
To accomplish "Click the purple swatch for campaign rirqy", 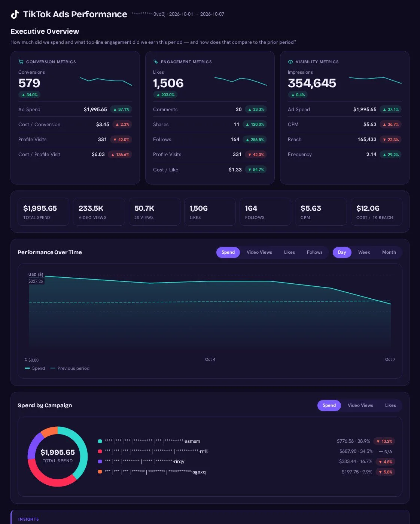I will tap(100, 461).
